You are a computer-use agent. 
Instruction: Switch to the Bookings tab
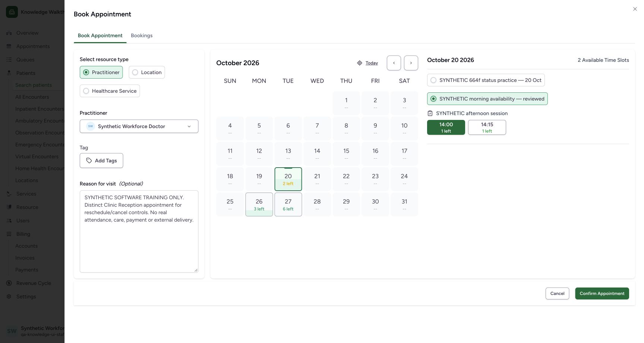coord(142,35)
